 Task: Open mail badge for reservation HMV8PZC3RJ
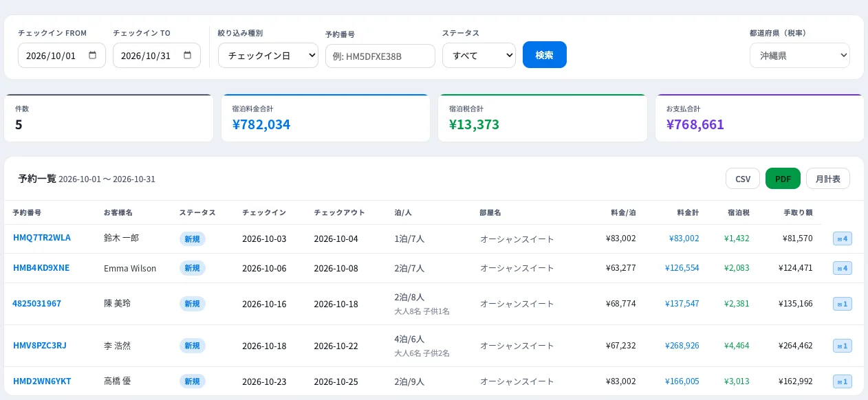click(843, 345)
